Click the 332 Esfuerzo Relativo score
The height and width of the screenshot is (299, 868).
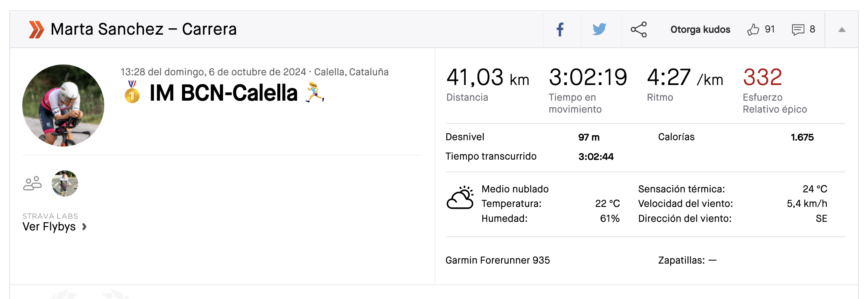click(x=762, y=77)
